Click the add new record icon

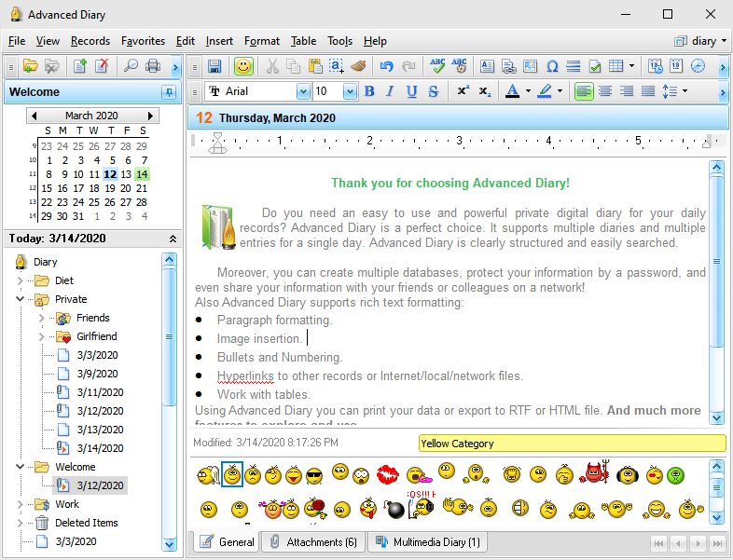(80, 66)
